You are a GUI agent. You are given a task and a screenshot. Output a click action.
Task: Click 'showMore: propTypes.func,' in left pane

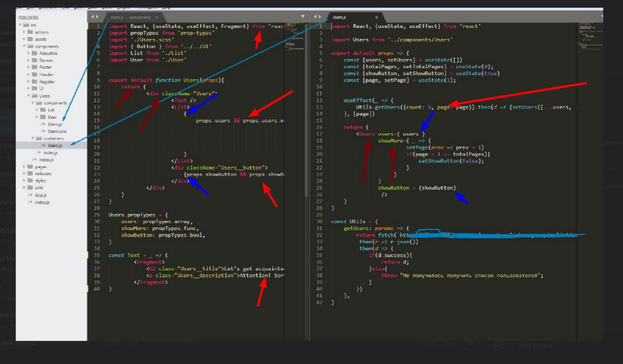(160, 228)
